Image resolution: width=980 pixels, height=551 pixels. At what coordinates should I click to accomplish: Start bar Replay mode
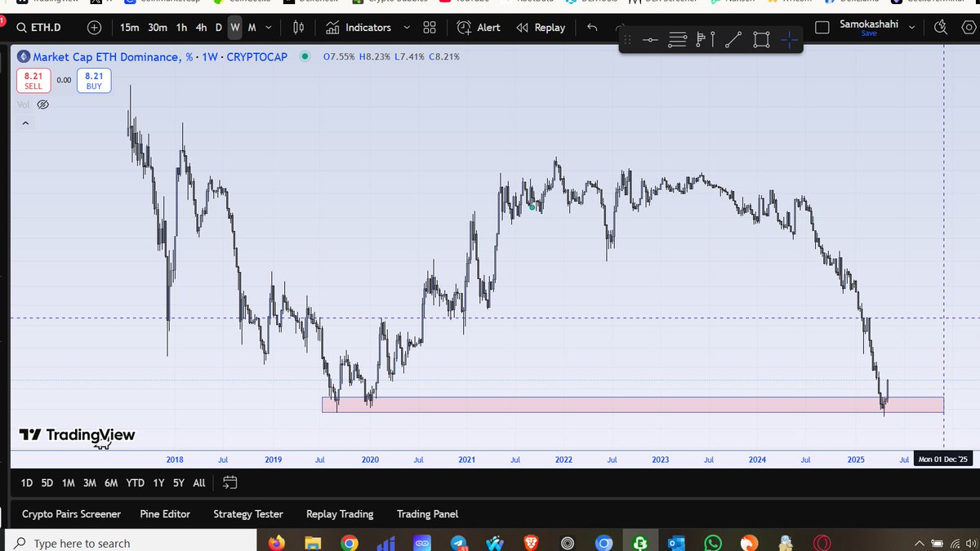541,27
